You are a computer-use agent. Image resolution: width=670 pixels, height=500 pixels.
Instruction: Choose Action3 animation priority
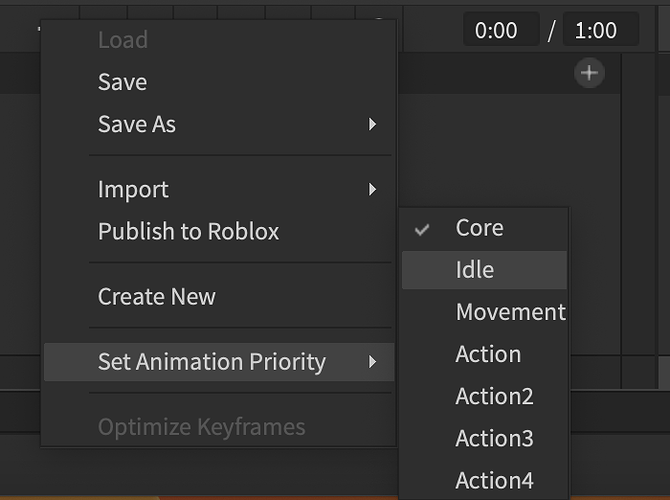tap(494, 438)
